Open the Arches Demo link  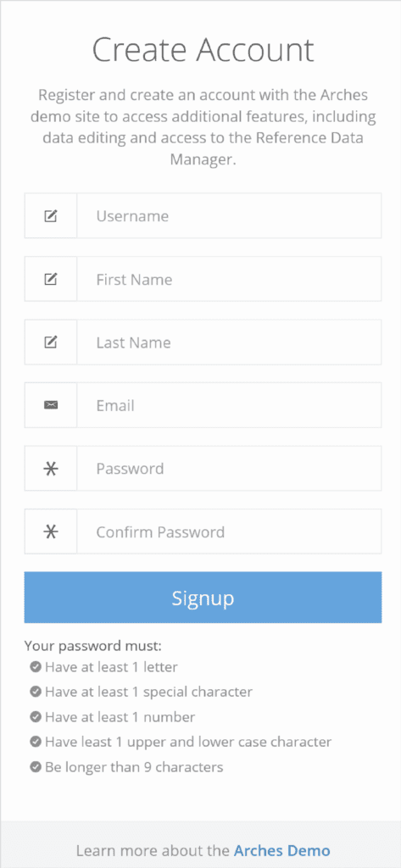[282, 850]
